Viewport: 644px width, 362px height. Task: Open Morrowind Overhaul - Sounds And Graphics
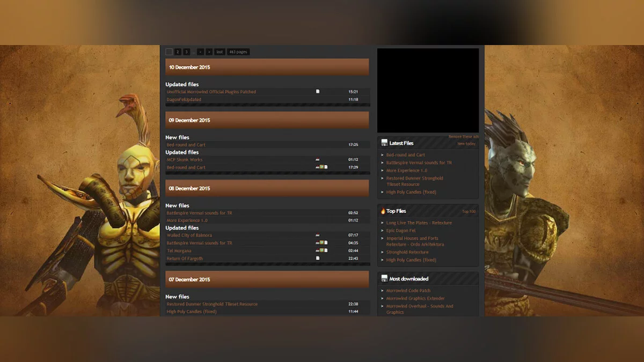pyautogui.click(x=420, y=309)
